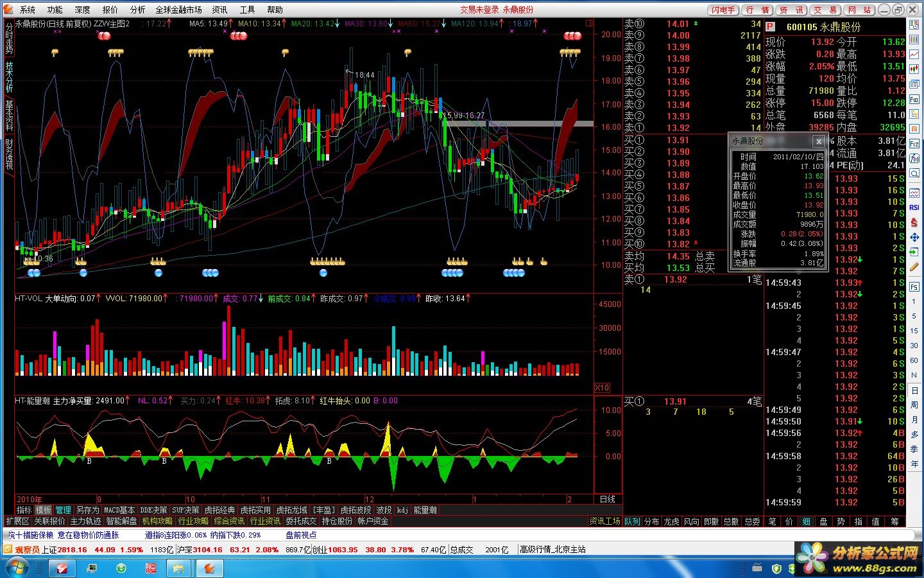Viewport: 924px width, 578px height.
Task: Select the 年 yearly period
Action: click(914, 464)
